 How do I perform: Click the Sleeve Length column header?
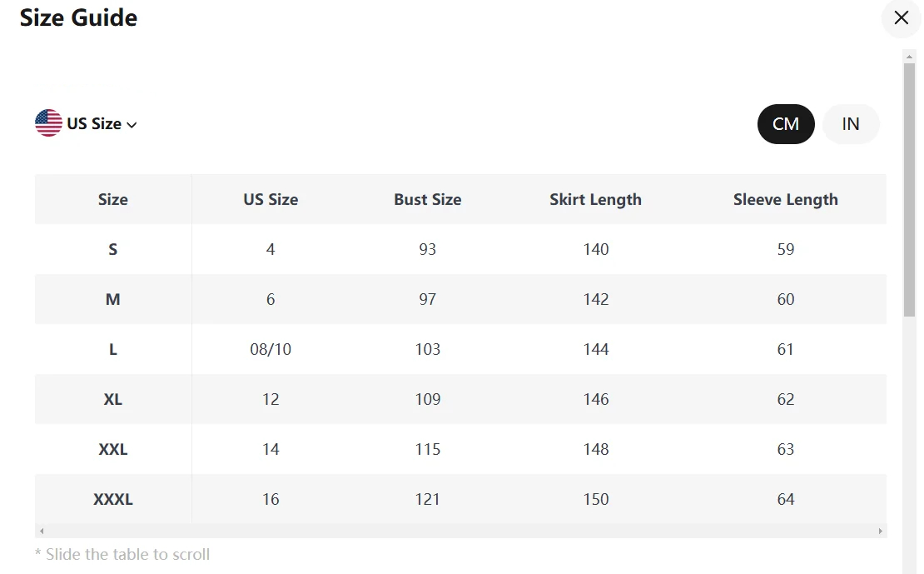(x=785, y=200)
